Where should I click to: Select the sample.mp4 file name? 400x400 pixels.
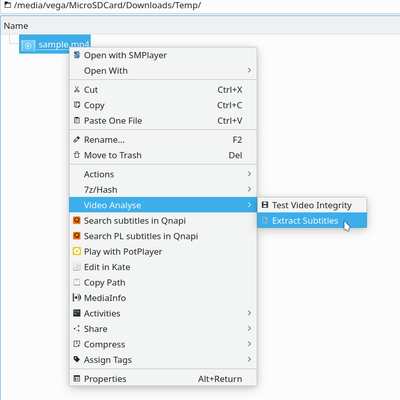pyautogui.click(x=64, y=44)
